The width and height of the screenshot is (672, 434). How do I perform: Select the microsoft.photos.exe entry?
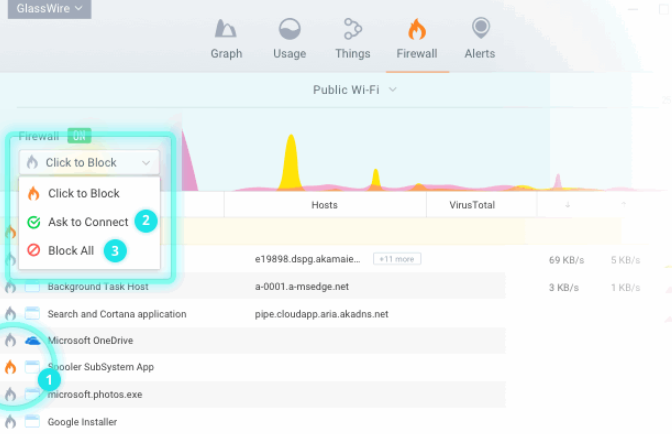click(95, 395)
